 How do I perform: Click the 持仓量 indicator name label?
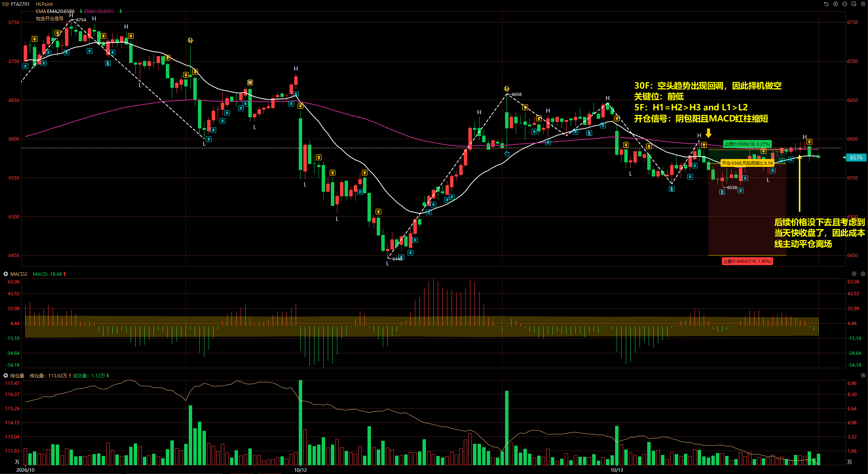[x=17, y=375]
